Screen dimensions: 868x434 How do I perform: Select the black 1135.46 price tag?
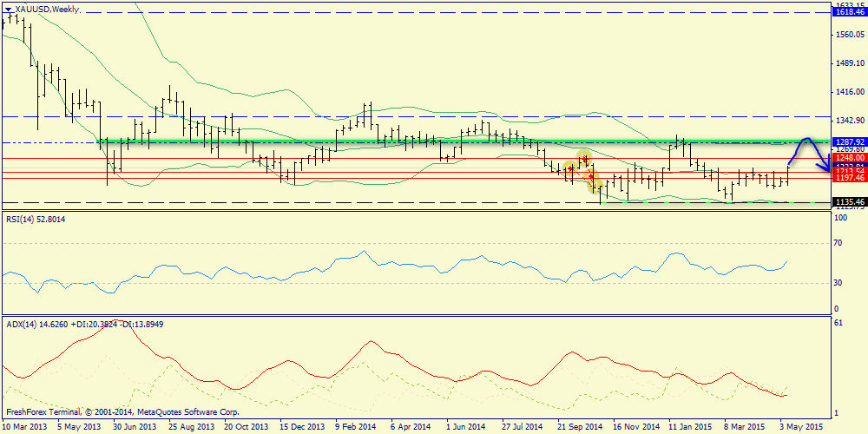click(x=848, y=202)
